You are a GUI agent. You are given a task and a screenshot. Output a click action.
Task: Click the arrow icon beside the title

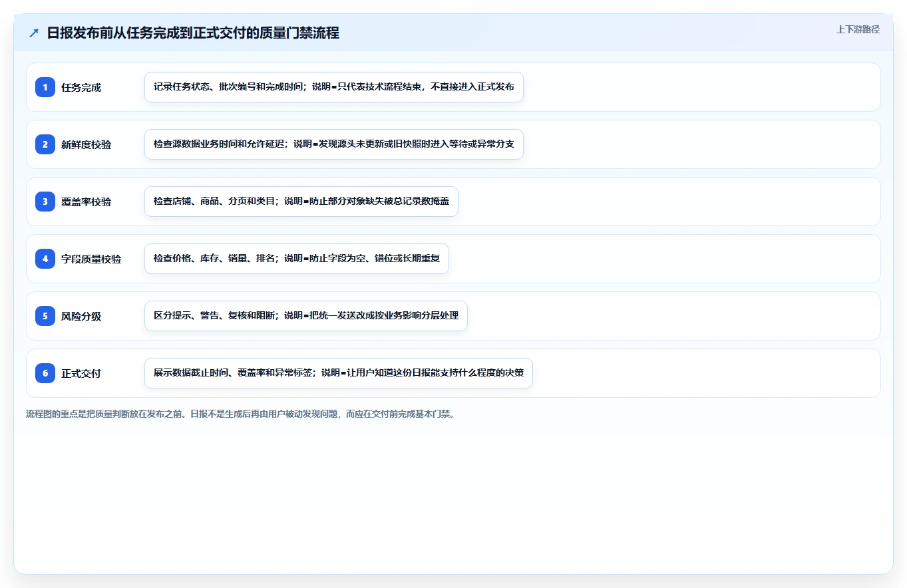coord(34,33)
